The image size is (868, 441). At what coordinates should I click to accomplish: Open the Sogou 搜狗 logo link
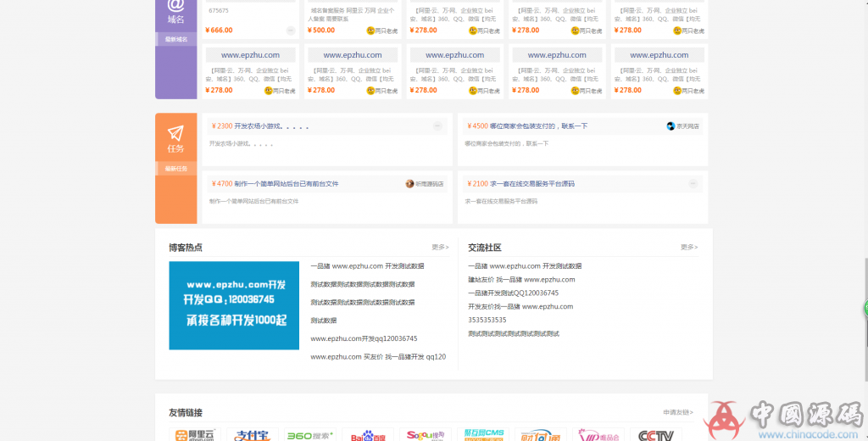(426, 435)
